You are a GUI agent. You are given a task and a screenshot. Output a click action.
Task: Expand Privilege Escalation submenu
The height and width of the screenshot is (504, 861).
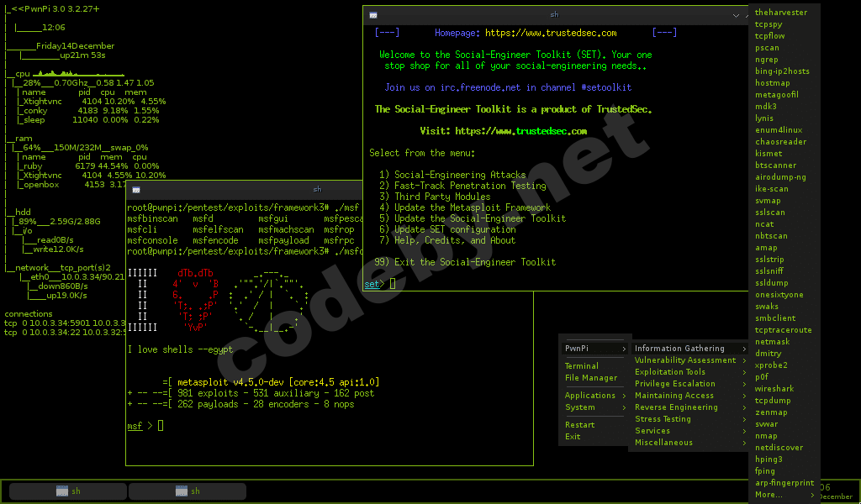(x=690, y=384)
